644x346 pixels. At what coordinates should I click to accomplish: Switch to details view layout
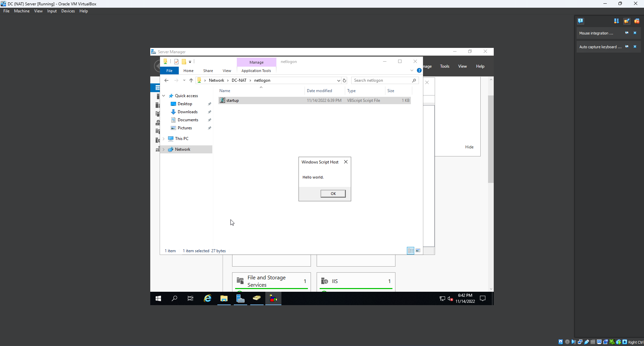click(411, 251)
